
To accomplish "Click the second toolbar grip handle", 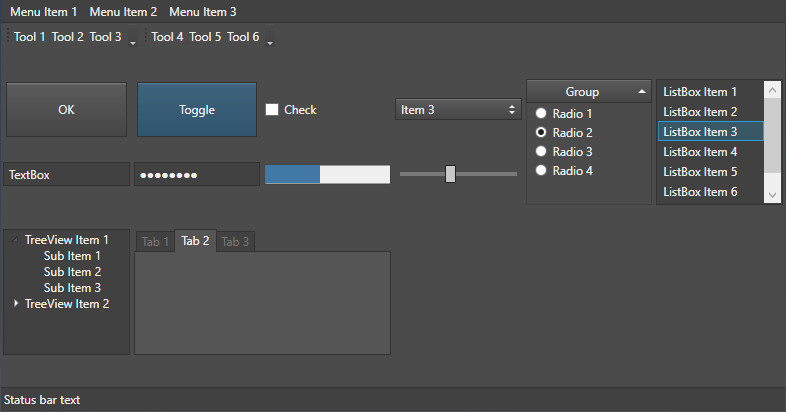I will click(x=145, y=36).
